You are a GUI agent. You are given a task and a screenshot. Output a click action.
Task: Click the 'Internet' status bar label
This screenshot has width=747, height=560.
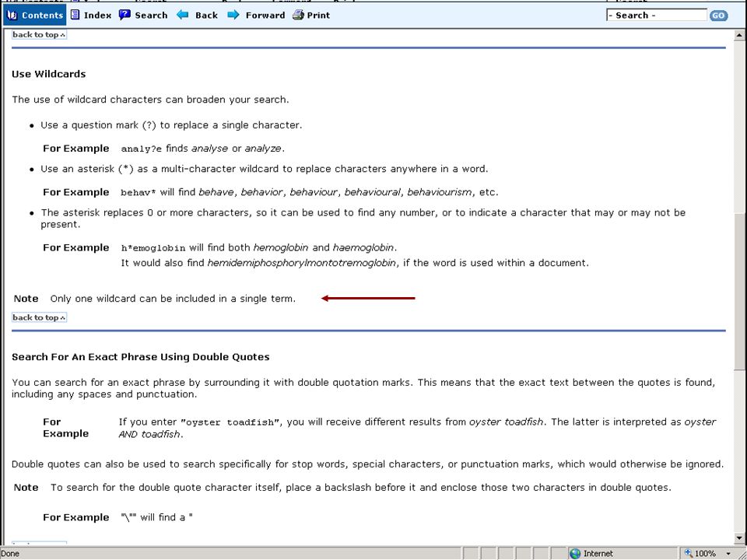tap(598, 554)
